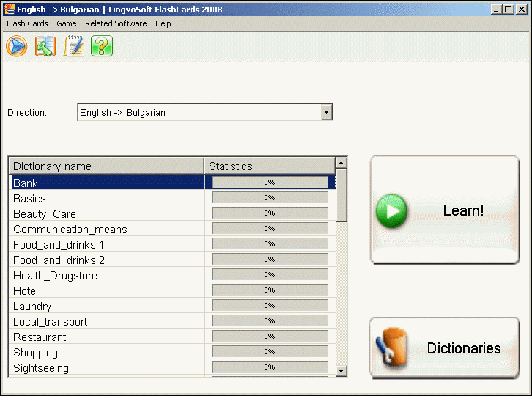Select Food_and_drinks 1 dictionary
This screenshot has width=532, height=396.
pos(172,244)
